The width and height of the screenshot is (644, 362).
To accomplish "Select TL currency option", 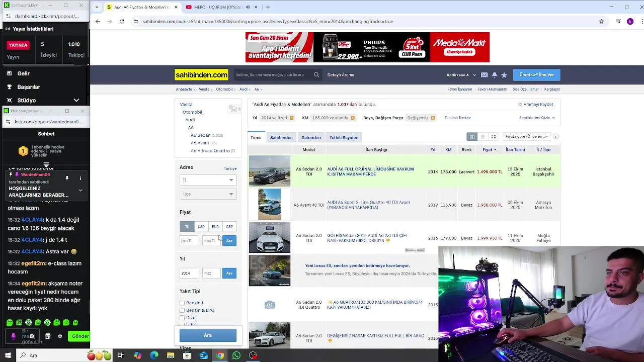I will 187,227.
